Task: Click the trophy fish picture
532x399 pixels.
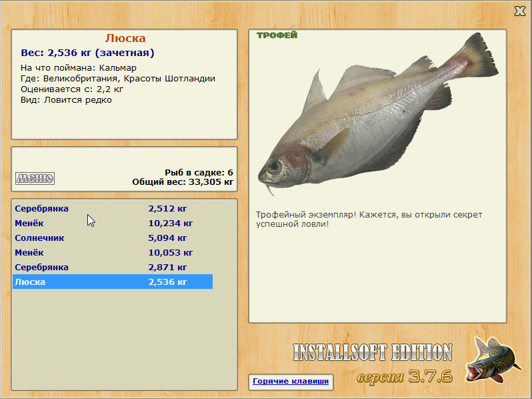Action: pos(378,115)
